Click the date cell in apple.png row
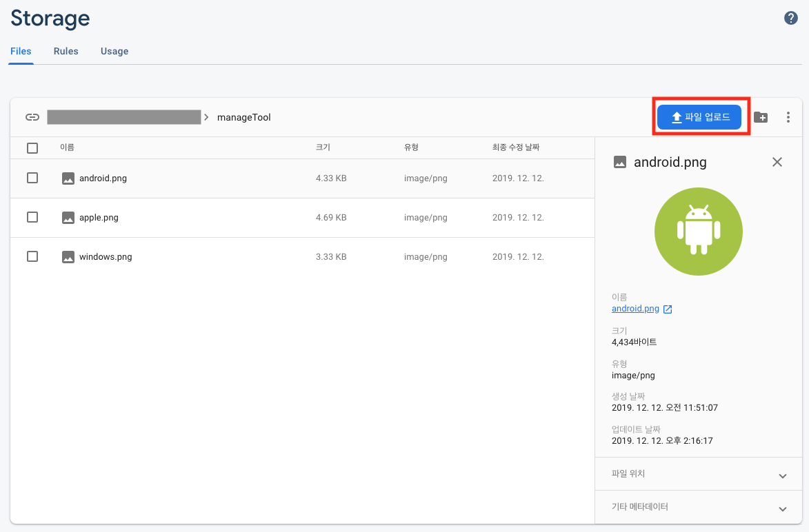Screen dimensions: 809x532 (518, 218)
